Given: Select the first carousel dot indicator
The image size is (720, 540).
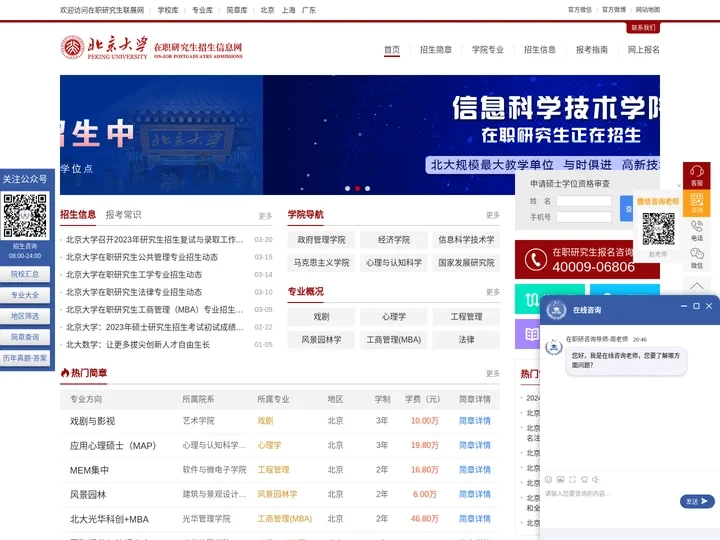Looking at the screenshot, I should tap(347, 188).
